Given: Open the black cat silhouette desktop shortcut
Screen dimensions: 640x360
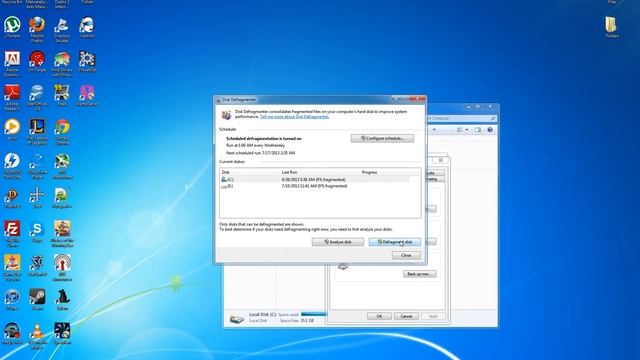Looking at the screenshot, I should [x=62, y=300].
